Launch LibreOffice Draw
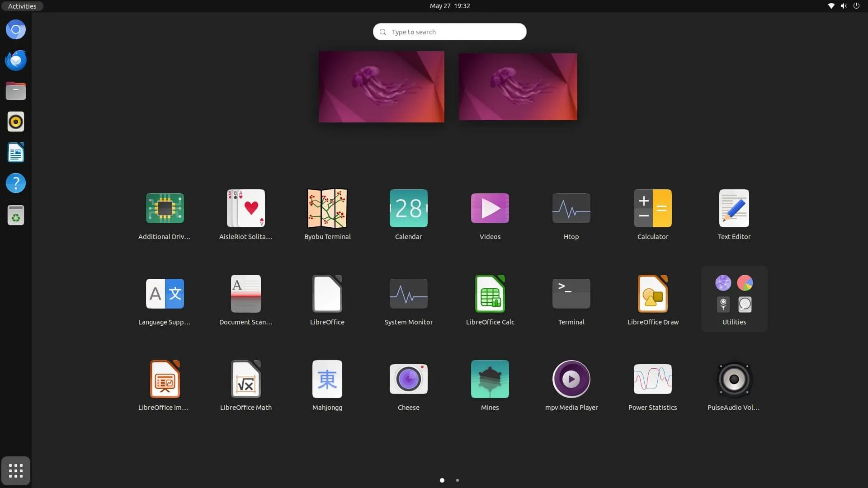The height and width of the screenshot is (488, 868). click(x=652, y=294)
